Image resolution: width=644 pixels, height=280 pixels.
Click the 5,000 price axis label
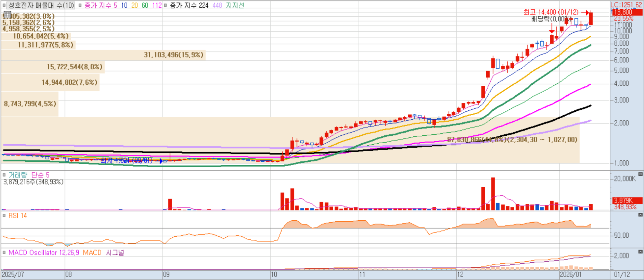[x=621, y=70]
